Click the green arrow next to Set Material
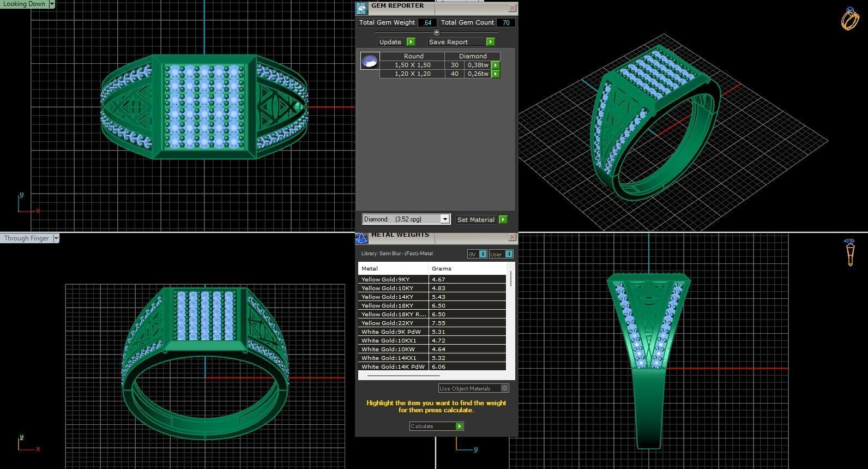The image size is (868, 469). [503, 219]
